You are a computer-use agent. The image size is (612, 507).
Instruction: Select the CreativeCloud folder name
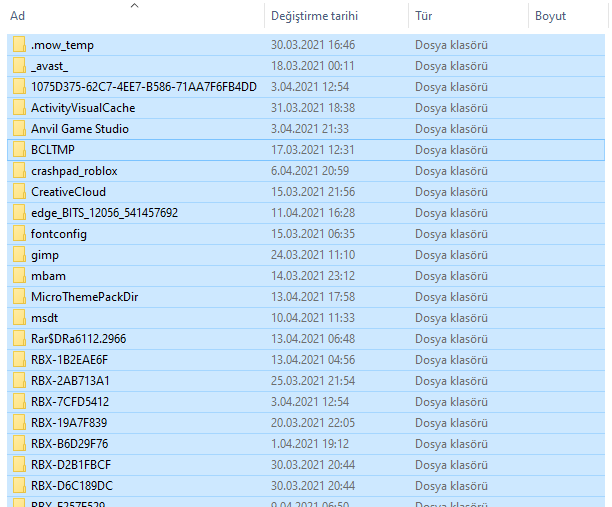(68, 192)
